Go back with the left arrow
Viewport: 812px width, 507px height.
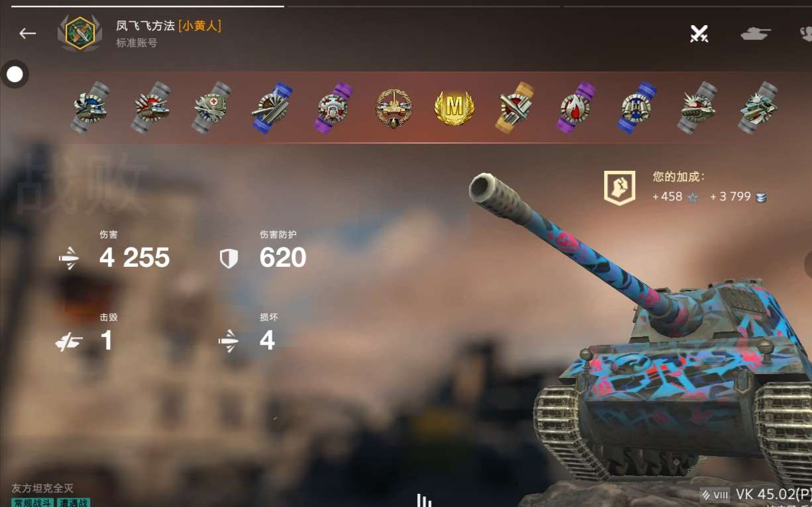point(27,33)
